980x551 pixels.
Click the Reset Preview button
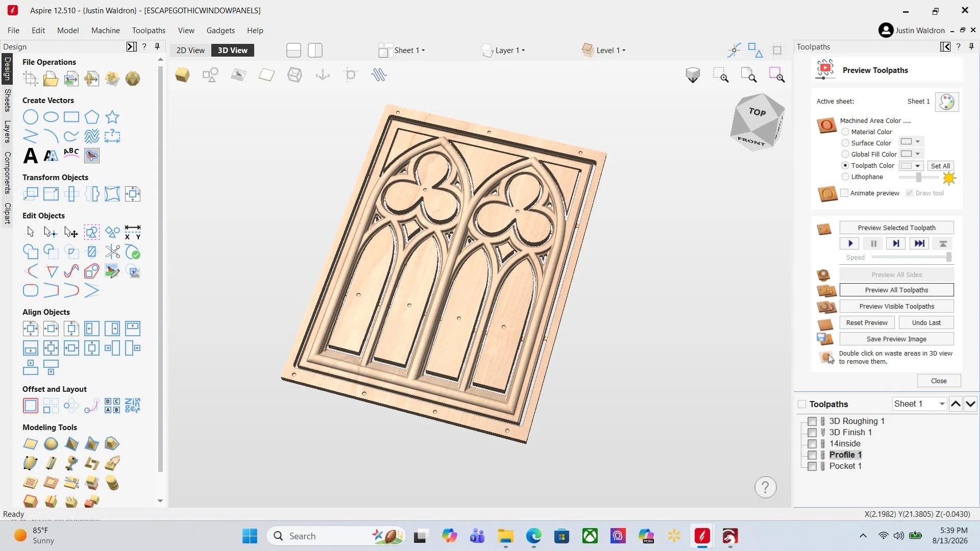(x=867, y=322)
